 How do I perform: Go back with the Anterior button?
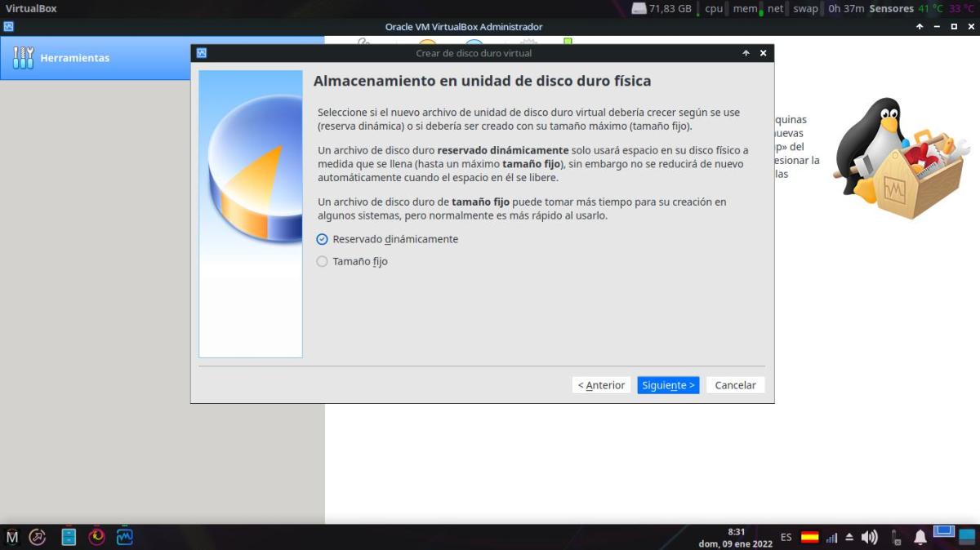(x=601, y=385)
